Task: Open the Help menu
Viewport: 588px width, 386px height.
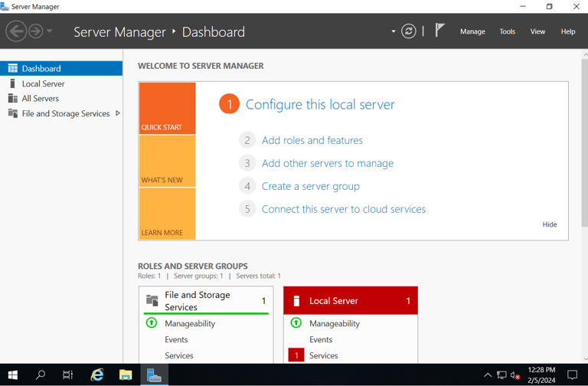Action: [x=568, y=31]
